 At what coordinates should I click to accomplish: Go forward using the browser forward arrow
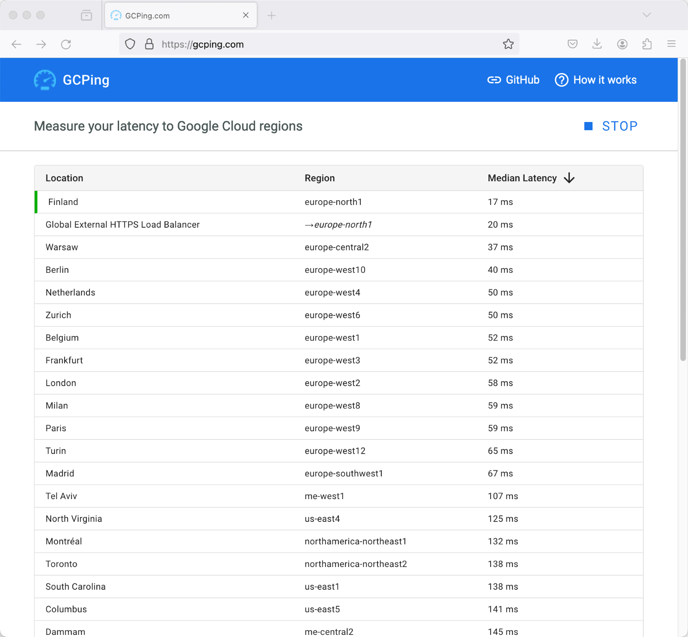41,44
